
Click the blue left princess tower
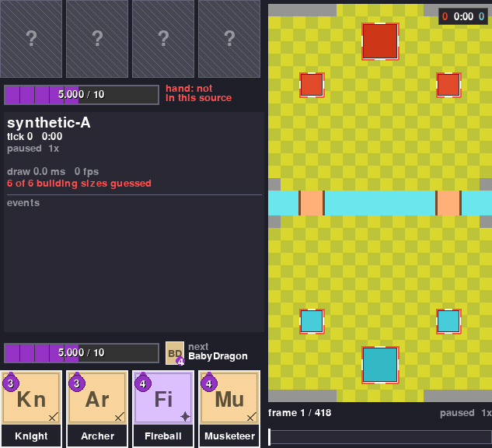point(312,321)
